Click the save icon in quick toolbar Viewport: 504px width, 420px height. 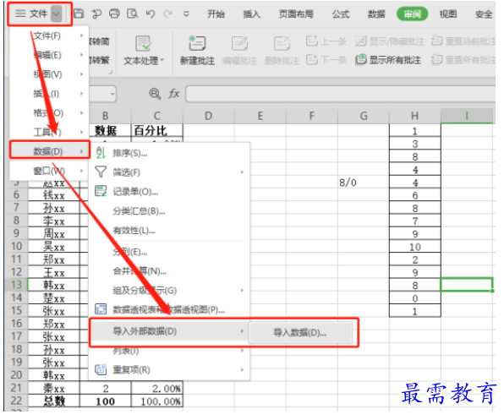pyautogui.click(x=79, y=14)
